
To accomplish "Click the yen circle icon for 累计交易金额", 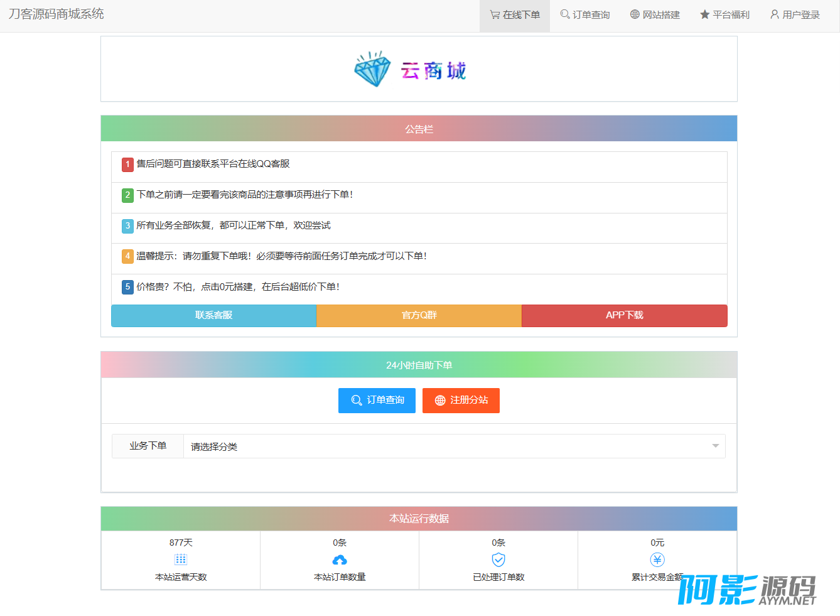I will point(657,559).
